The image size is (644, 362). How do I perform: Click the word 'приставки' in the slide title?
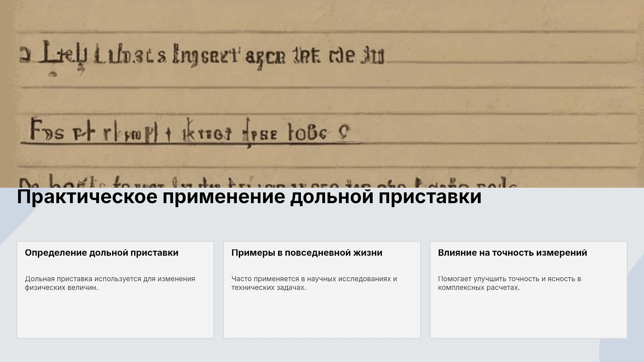[430, 197]
